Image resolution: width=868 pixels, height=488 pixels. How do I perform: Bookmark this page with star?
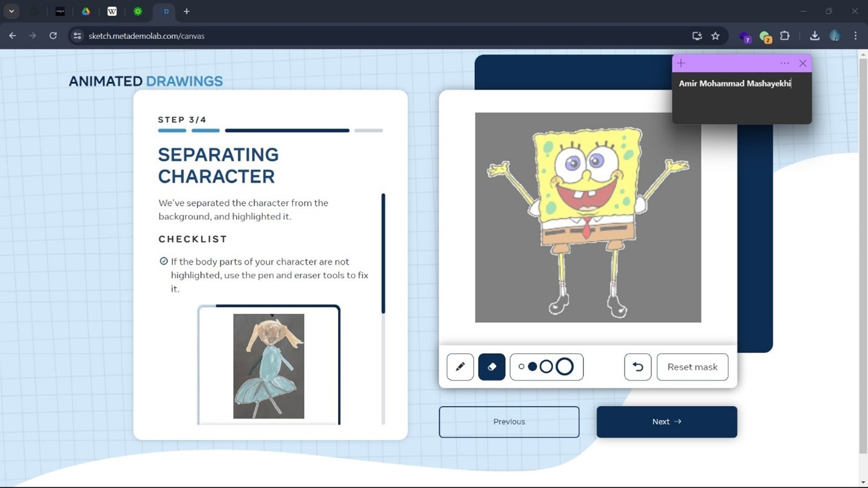point(716,36)
